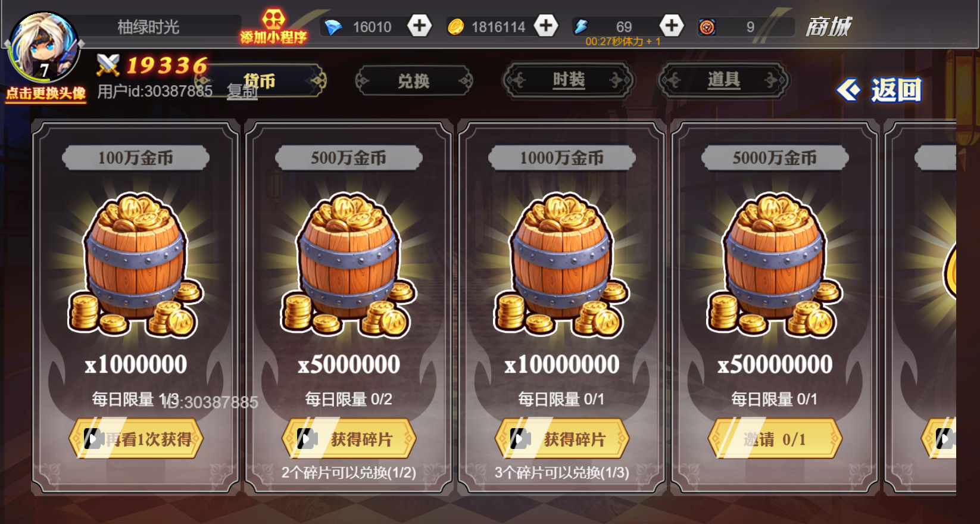The height and width of the screenshot is (524, 980).
Task: Click the 复制 user id link
Action: (242, 91)
